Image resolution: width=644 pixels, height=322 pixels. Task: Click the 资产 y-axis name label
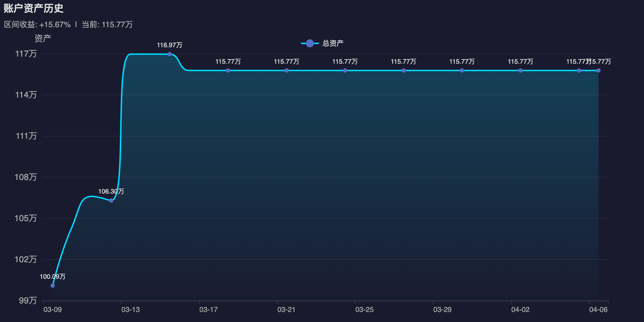pyautogui.click(x=43, y=38)
